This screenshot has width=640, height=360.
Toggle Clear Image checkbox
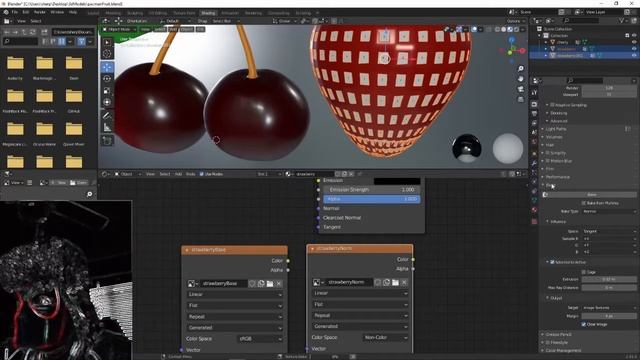pyautogui.click(x=584, y=324)
